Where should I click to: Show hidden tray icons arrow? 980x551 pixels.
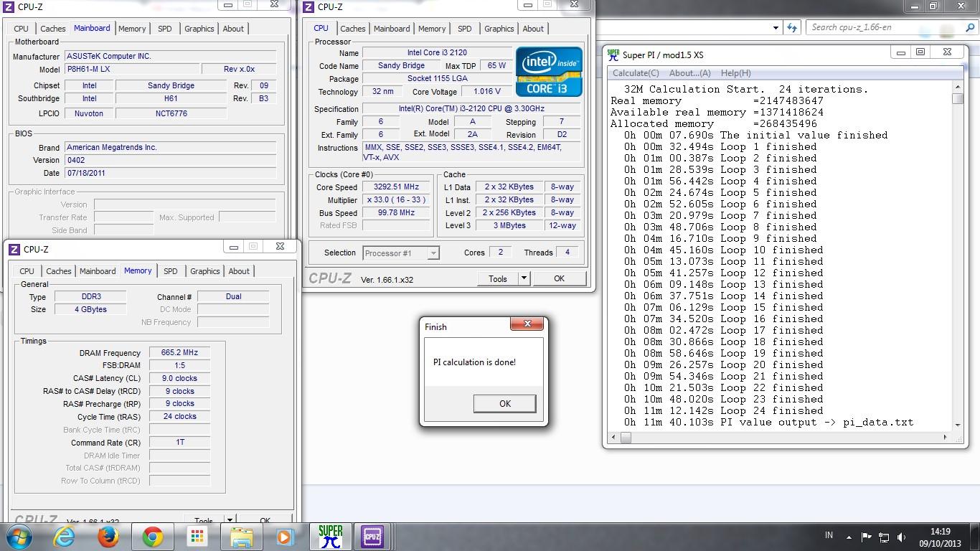(x=849, y=537)
